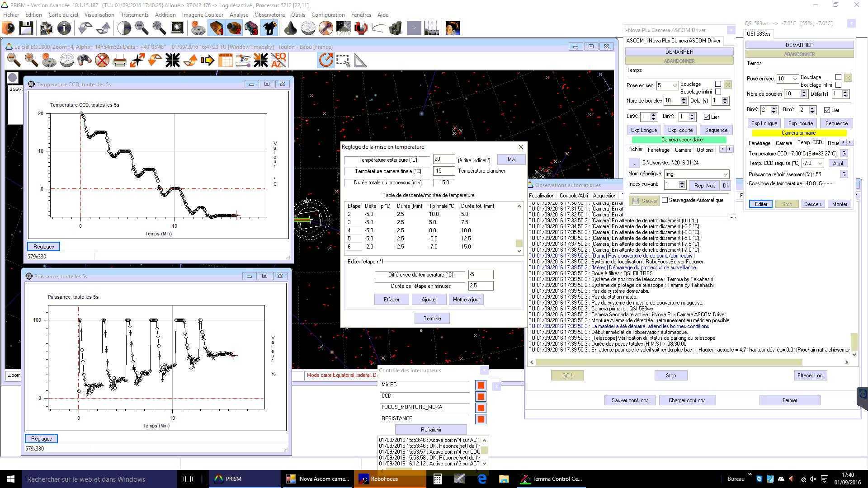Click the info circle icon in main toolbar
This screenshot has height=488, width=868.
tap(64, 28)
